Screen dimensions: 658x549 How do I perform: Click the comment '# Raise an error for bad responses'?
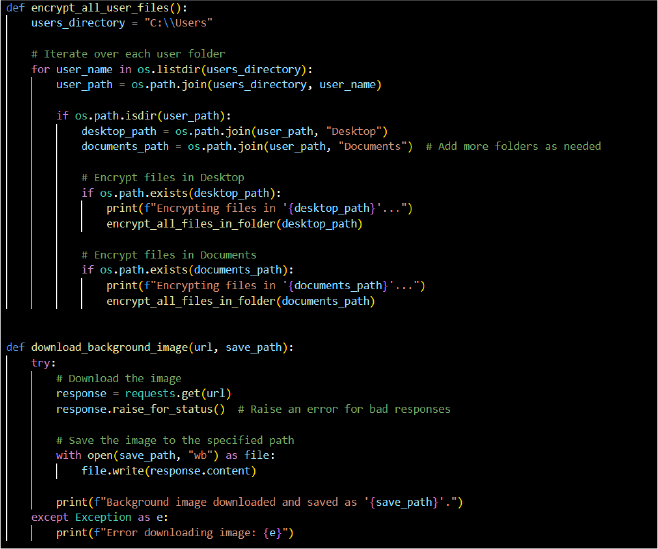[344, 409]
